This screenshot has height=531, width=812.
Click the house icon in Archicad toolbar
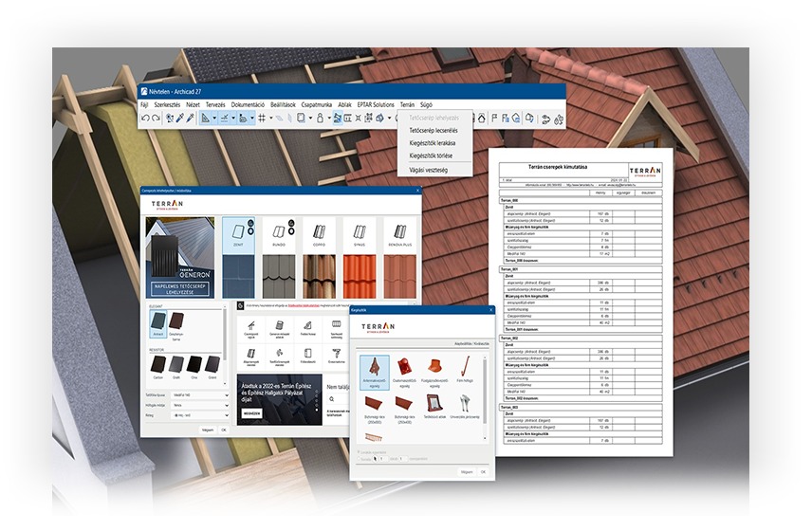(481, 118)
